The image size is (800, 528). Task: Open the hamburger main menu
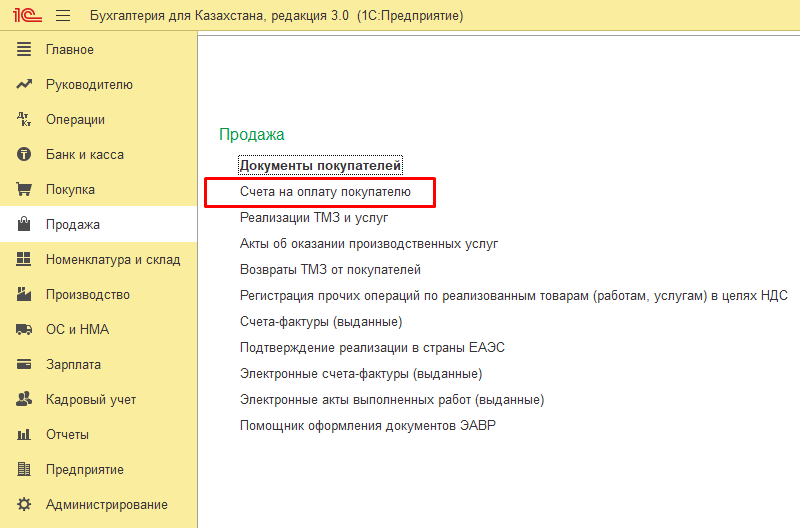(63, 16)
